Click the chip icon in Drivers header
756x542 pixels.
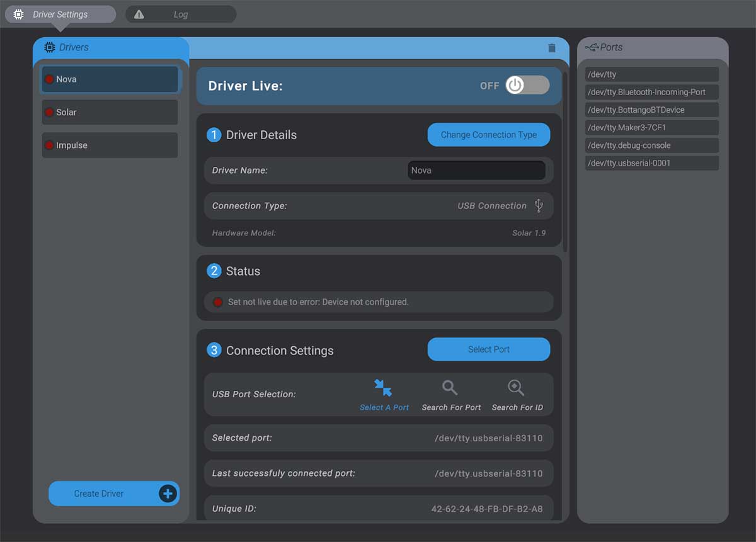(50, 47)
